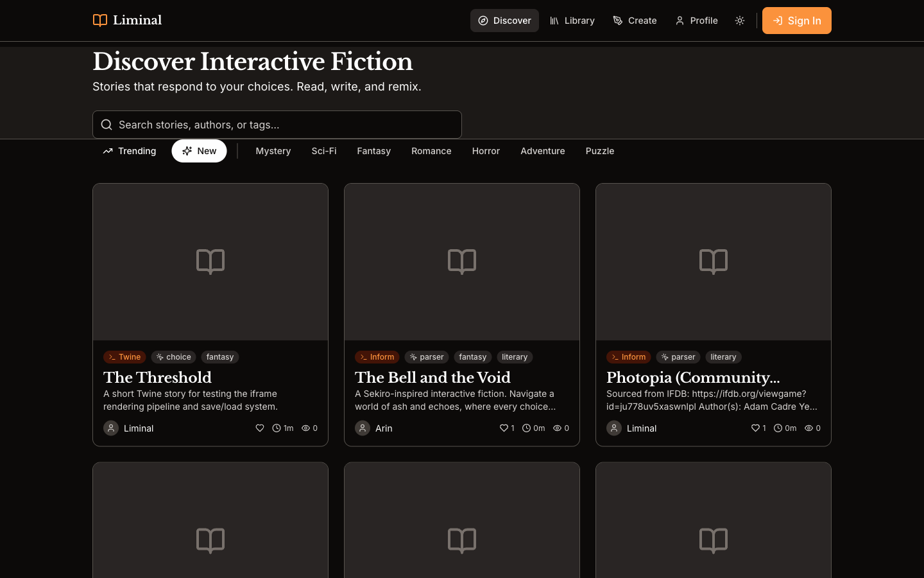Click the views eye icon on The Threshold
Image resolution: width=924 pixels, height=578 pixels.
pos(306,428)
